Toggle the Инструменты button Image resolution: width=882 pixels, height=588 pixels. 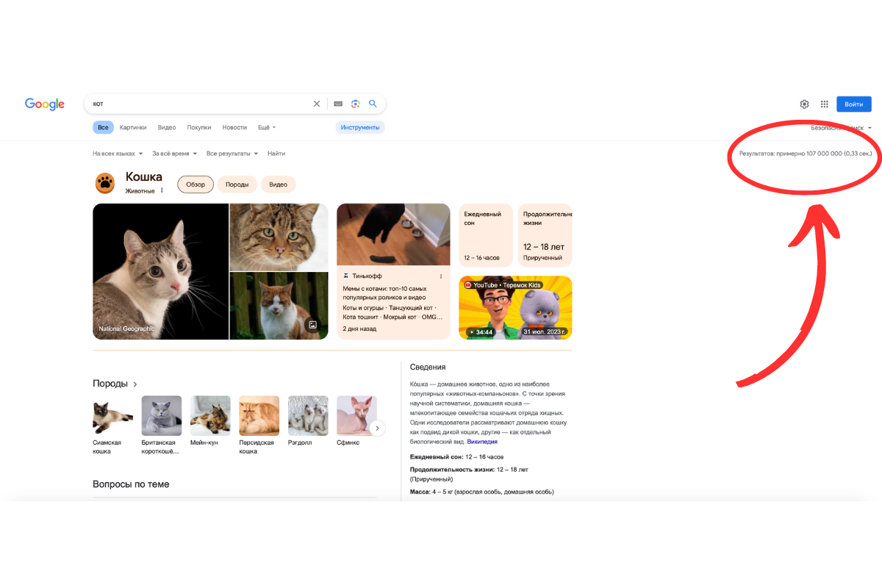360,127
